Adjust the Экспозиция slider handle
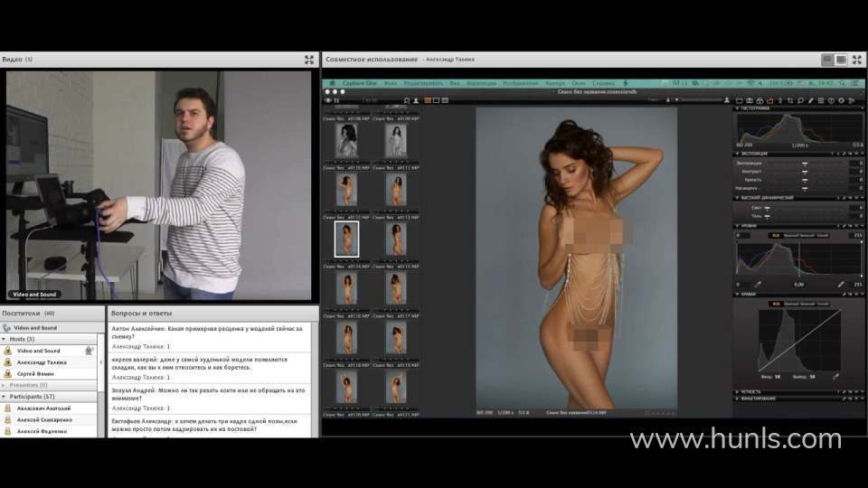 [x=805, y=164]
